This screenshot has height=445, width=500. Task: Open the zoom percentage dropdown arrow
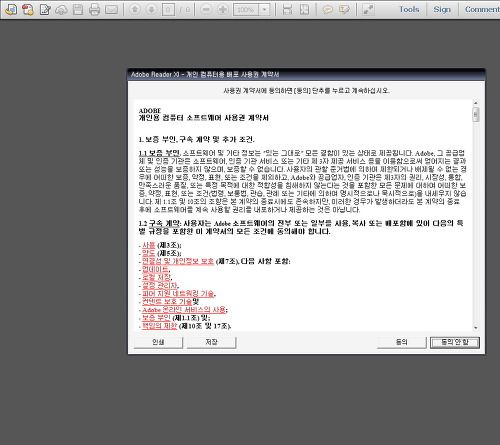pos(264,10)
